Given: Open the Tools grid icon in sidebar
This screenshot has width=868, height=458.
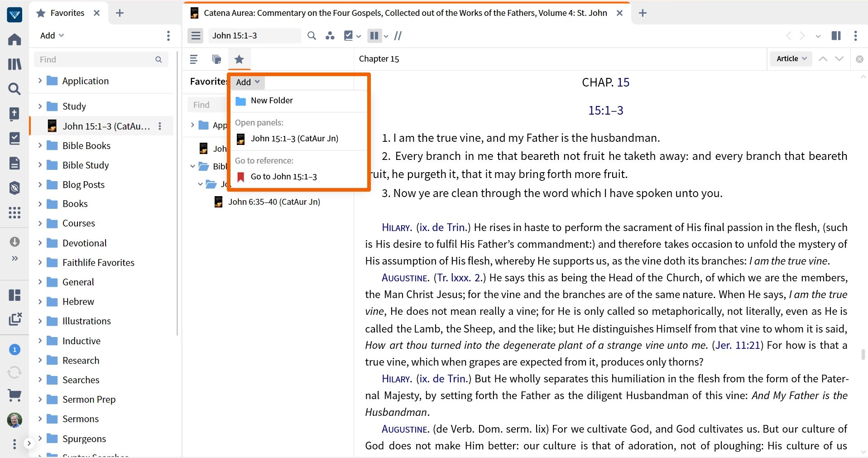Looking at the screenshot, I should [x=14, y=212].
